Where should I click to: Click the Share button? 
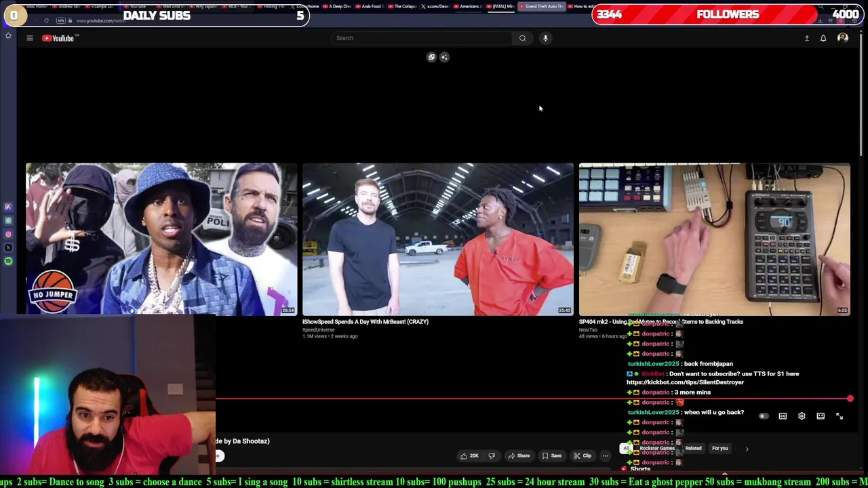tap(519, 455)
